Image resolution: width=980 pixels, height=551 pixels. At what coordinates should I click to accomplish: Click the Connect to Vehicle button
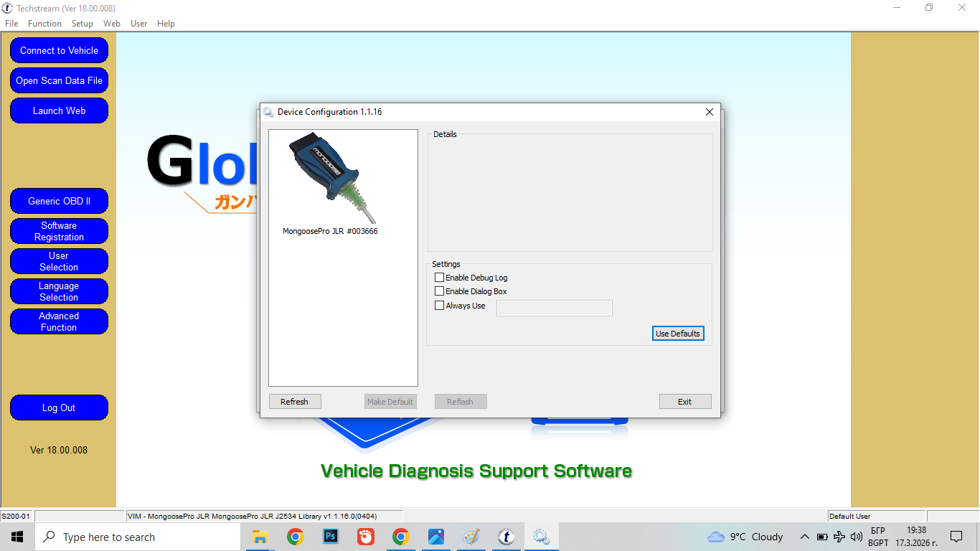tap(59, 51)
